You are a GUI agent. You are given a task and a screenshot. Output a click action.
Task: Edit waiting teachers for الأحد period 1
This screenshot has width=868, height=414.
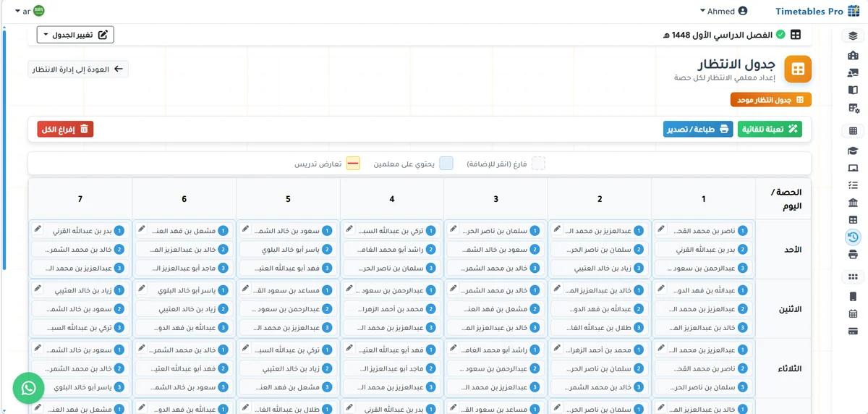pyautogui.click(x=661, y=229)
